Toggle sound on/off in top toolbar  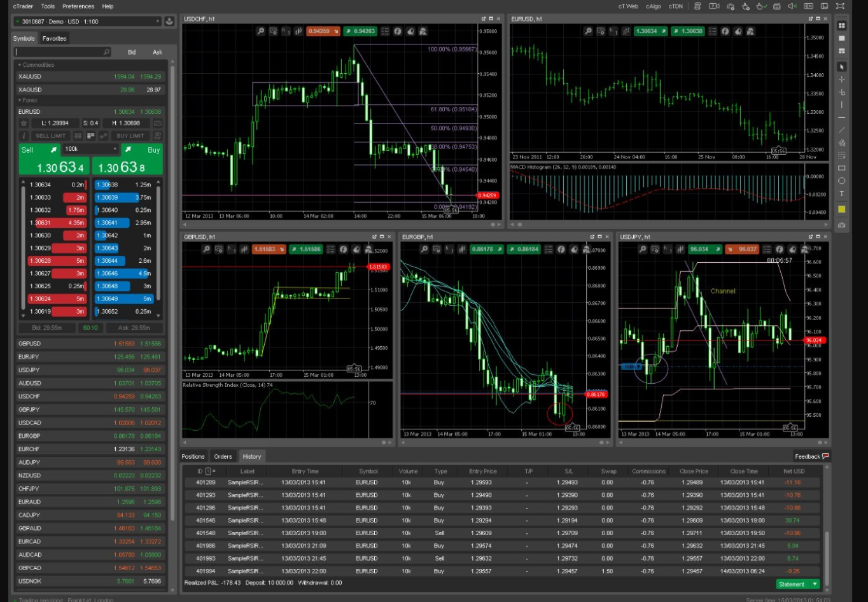coord(792,6)
